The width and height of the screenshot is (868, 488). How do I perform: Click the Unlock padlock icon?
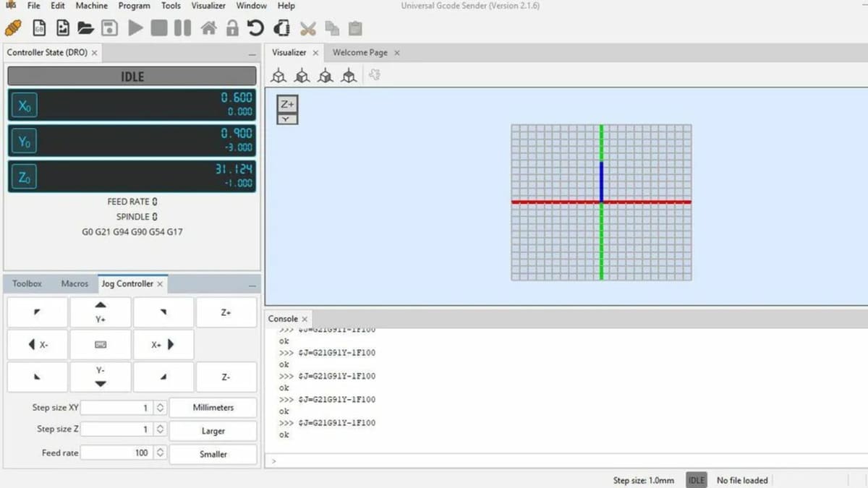(x=231, y=28)
